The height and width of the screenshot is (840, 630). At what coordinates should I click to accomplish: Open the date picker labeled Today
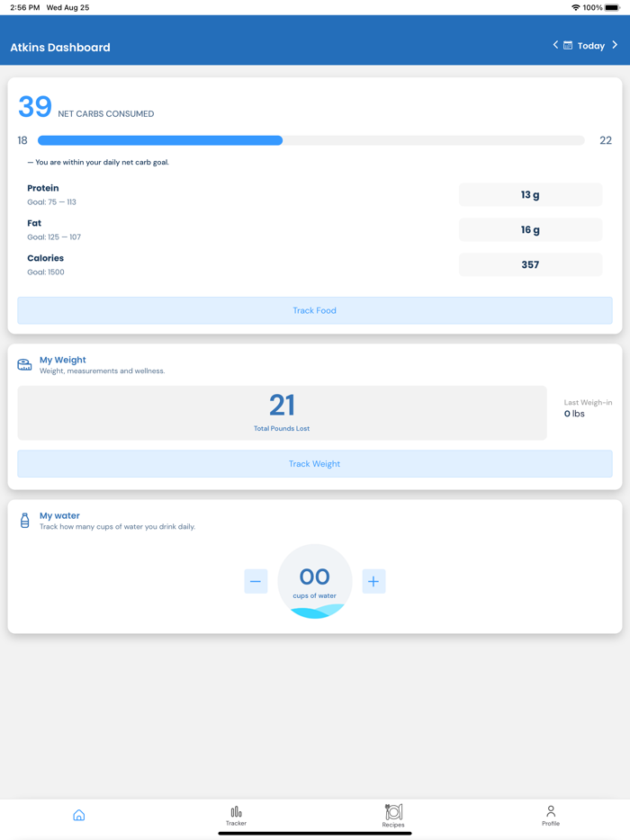pyautogui.click(x=591, y=45)
